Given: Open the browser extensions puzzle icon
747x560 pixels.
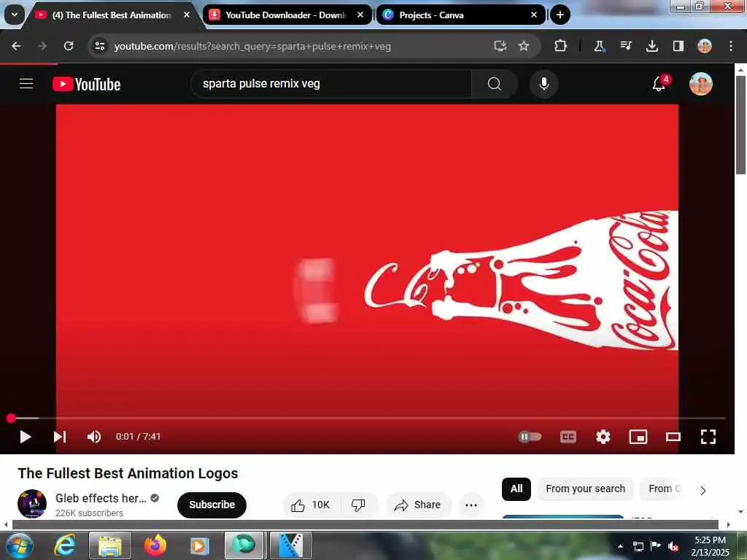Looking at the screenshot, I should tap(561, 46).
